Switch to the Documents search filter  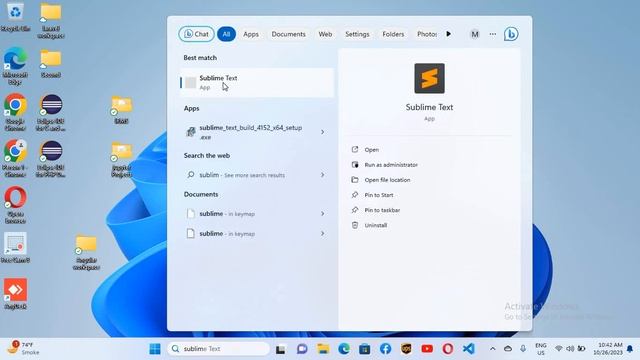click(288, 34)
